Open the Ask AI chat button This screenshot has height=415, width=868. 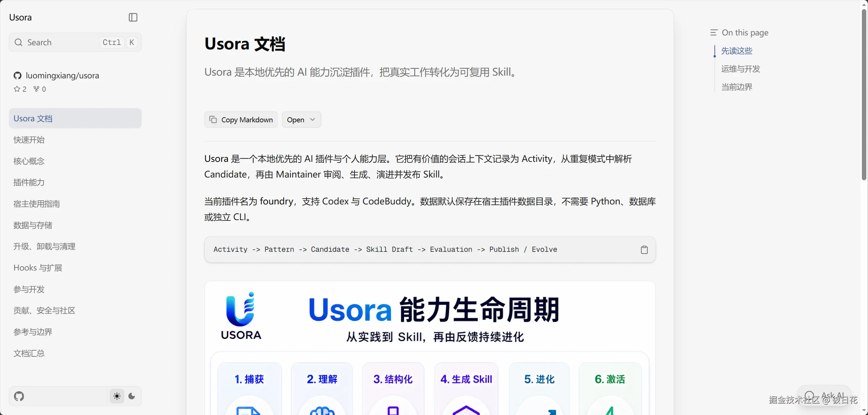[824, 396]
